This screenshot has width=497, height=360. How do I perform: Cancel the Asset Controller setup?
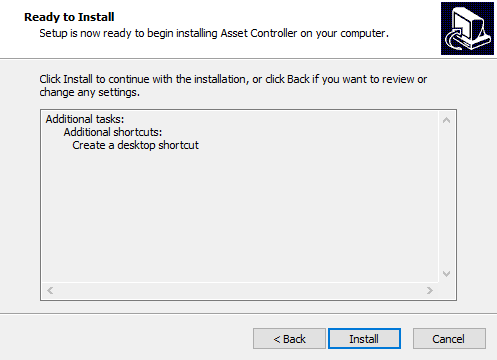click(449, 339)
